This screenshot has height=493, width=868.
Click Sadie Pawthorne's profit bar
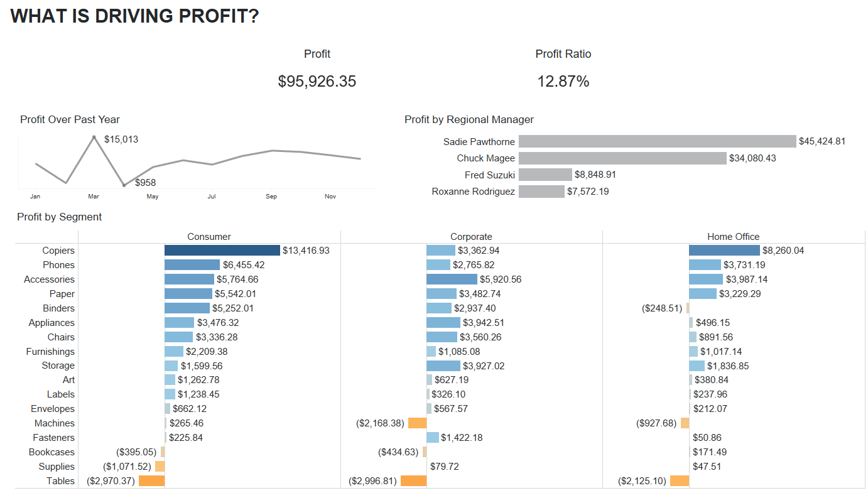[657, 141]
